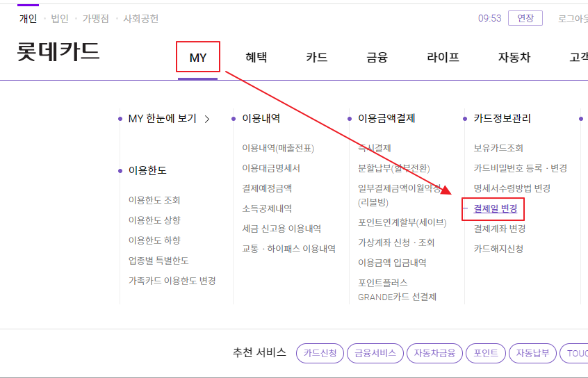Open 이용대금명세서
The width and height of the screenshot is (588, 378).
click(x=271, y=168)
